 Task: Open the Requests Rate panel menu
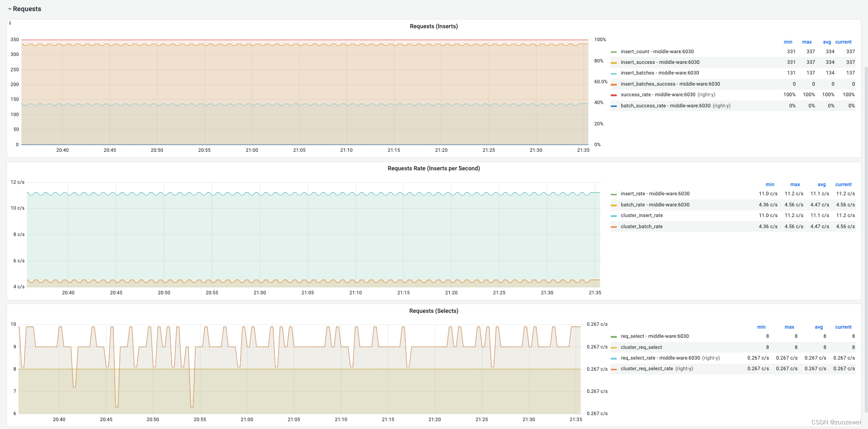click(434, 168)
